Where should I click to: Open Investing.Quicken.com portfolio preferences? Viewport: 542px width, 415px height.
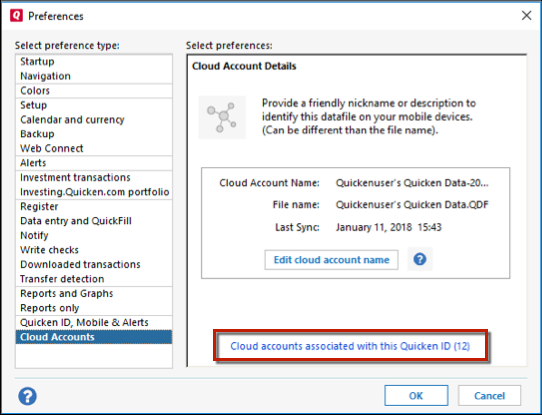click(x=94, y=192)
